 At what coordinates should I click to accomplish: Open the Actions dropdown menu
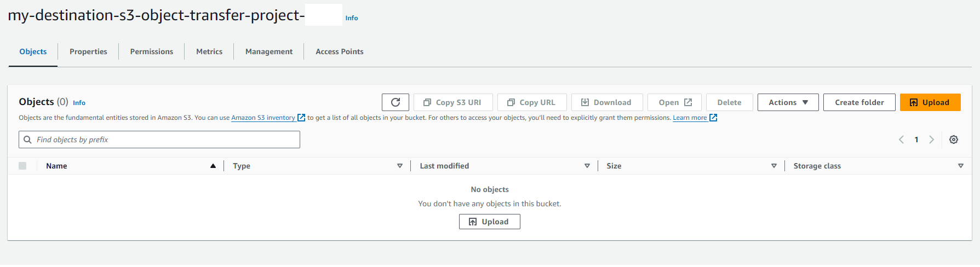click(788, 102)
